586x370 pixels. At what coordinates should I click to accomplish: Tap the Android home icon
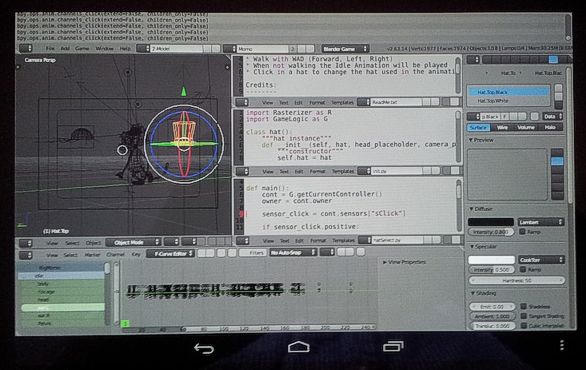[x=298, y=347]
